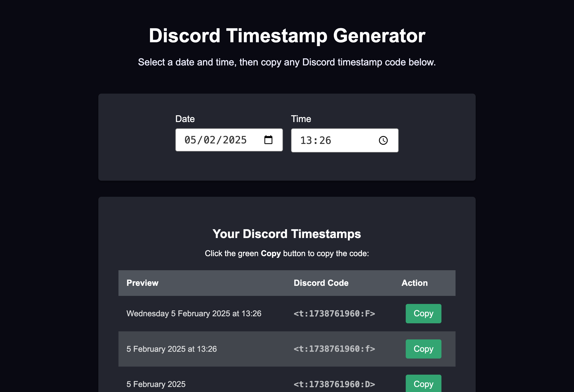Open the clock picker icon in Time field

coord(383,140)
